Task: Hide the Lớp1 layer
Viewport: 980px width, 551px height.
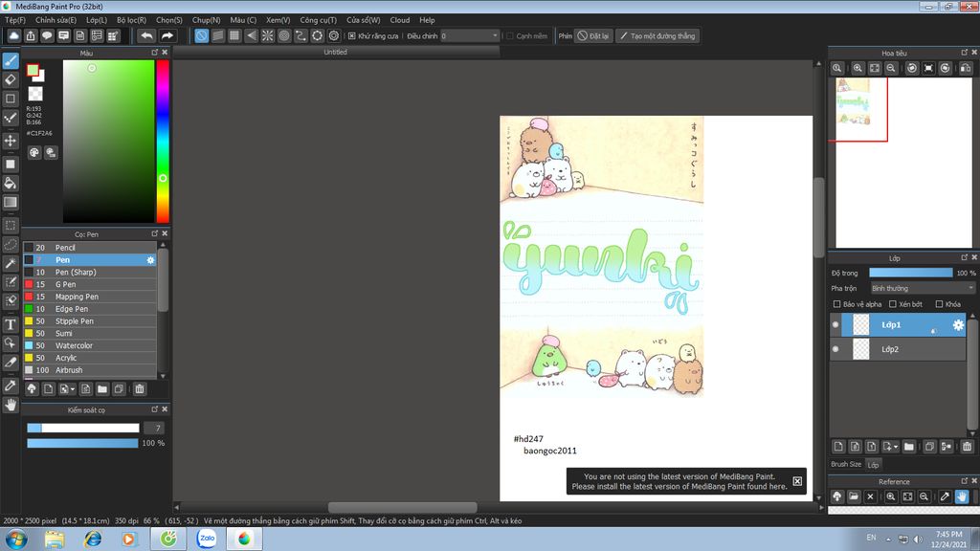Action: click(835, 325)
